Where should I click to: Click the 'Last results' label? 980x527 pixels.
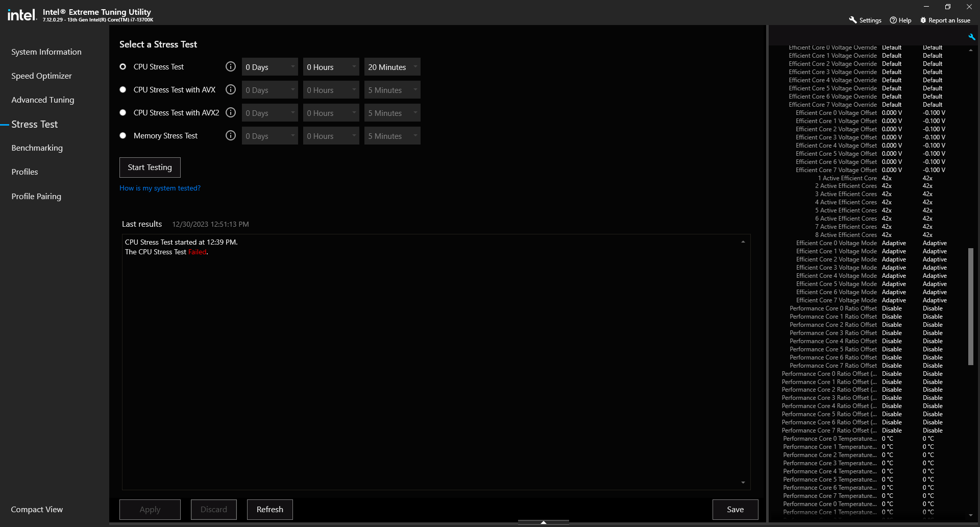(x=142, y=224)
